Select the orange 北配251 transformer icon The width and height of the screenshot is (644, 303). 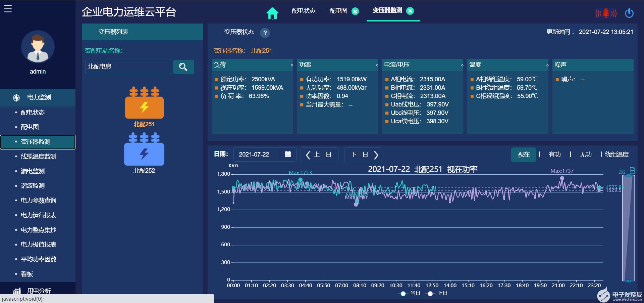[144, 103]
